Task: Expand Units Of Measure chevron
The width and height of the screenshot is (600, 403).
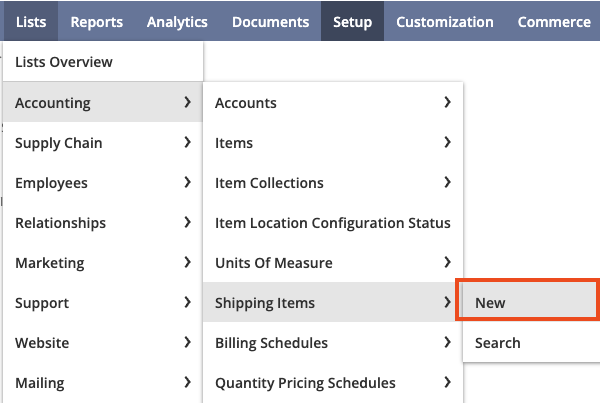Action: click(447, 262)
